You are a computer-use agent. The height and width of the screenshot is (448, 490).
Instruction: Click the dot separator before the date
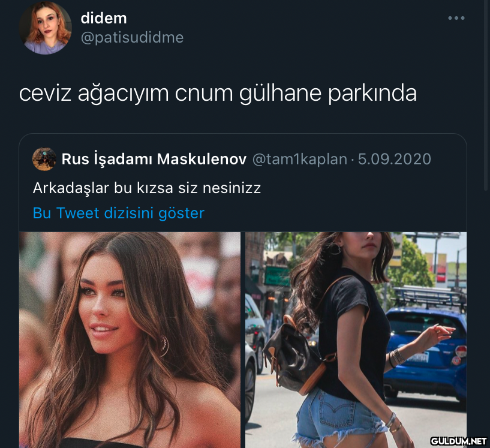pyautogui.click(x=352, y=160)
